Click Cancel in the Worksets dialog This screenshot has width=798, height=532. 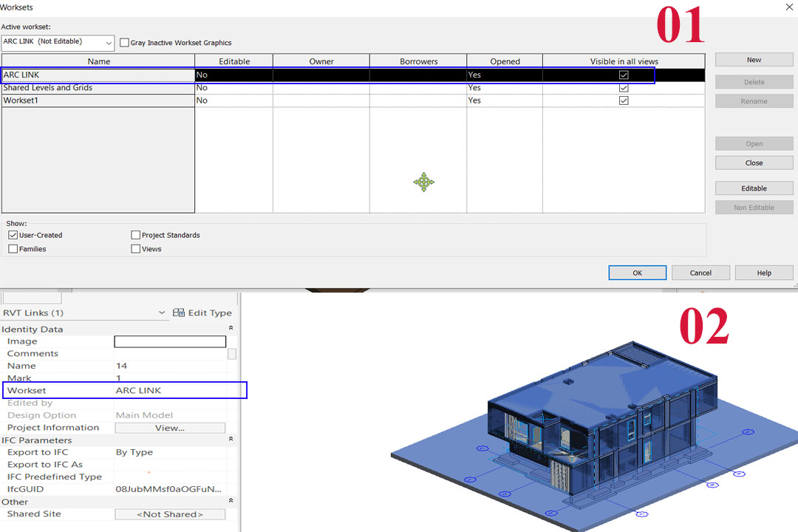[x=700, y=273]
